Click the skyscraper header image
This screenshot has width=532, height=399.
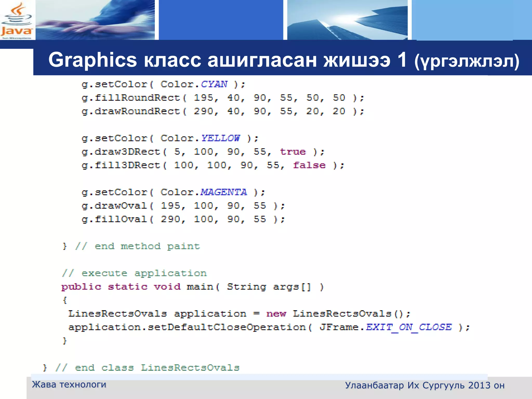point(347,20)
